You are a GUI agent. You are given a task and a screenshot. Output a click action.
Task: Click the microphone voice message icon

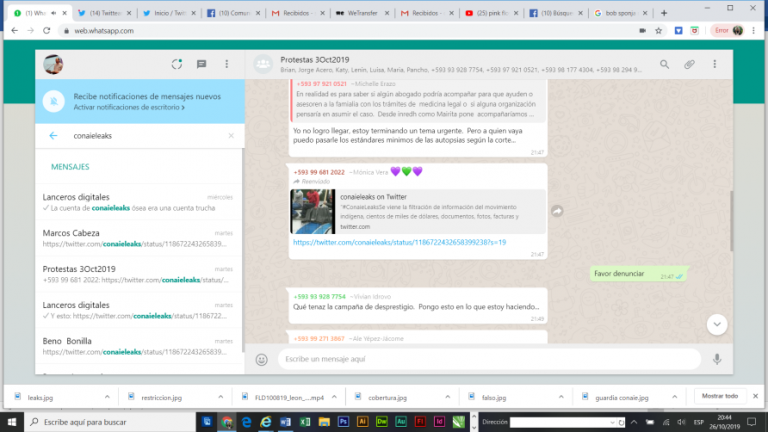click(x=717, y=359)
